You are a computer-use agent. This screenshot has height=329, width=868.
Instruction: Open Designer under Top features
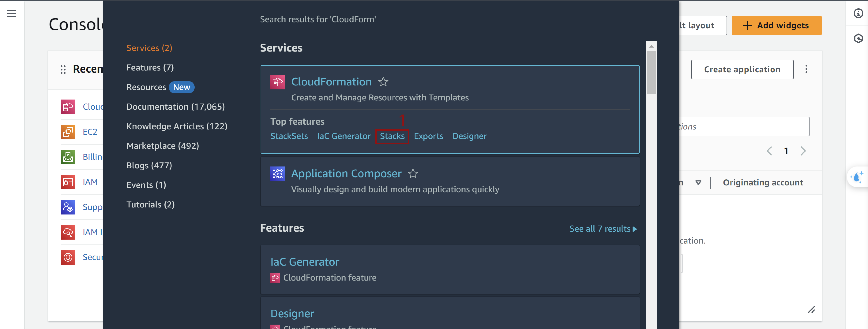click(469, 136)
